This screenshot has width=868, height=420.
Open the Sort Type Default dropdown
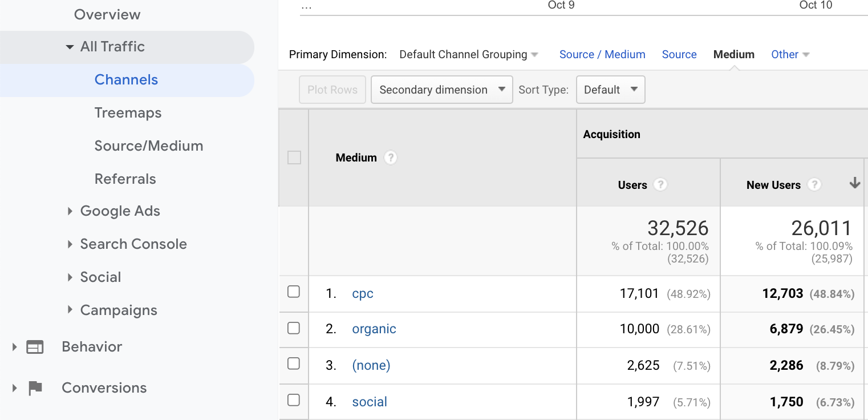coord(610,90)
